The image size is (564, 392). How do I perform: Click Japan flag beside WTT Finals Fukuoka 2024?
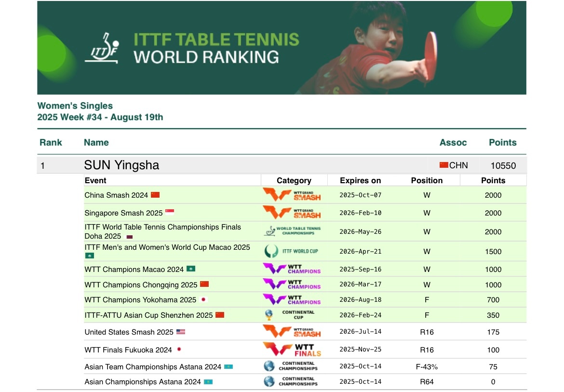[179, 349]
